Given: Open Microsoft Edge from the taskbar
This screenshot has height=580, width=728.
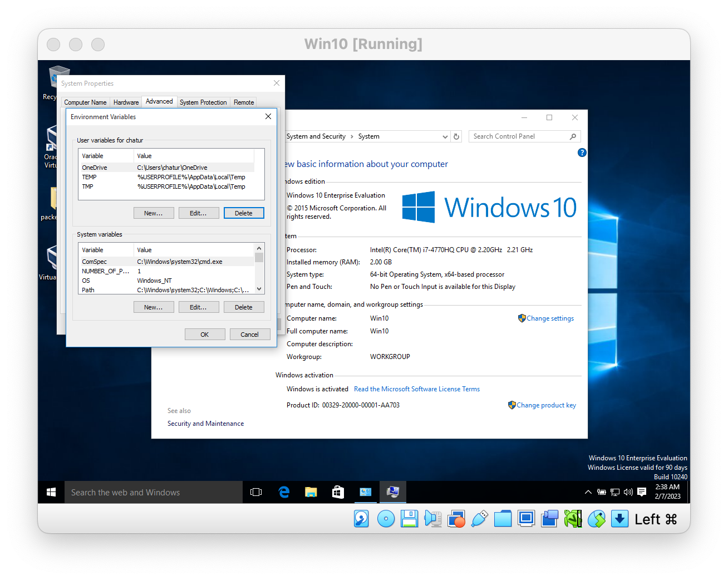Looking at the screenshot, I should coord(284,492).
